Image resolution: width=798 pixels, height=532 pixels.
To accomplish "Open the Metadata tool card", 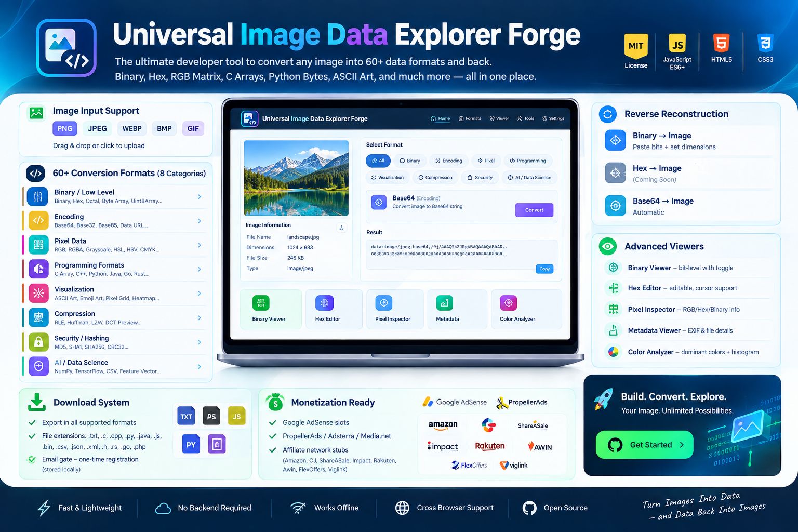I will pos(457,309).
